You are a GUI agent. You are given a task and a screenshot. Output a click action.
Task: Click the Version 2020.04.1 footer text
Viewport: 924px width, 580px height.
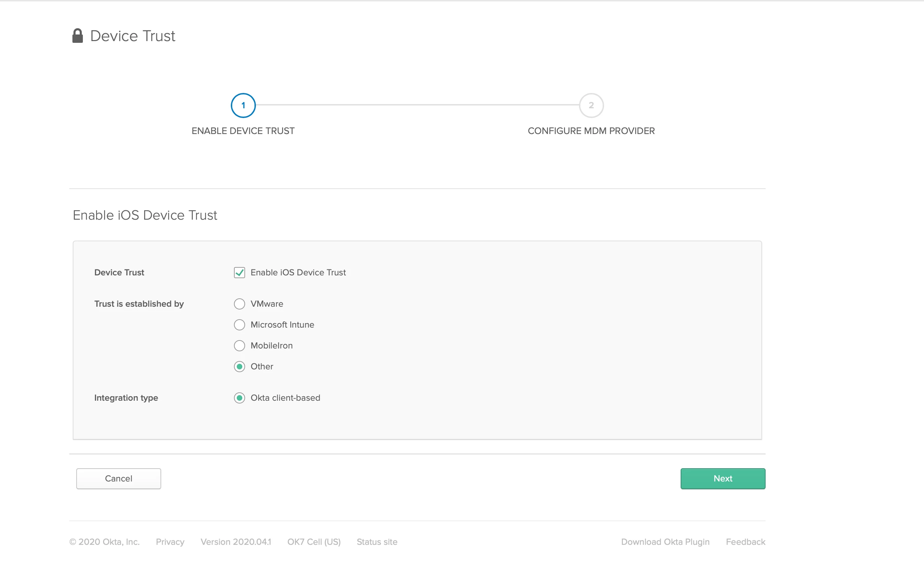(x=235, y=542)
